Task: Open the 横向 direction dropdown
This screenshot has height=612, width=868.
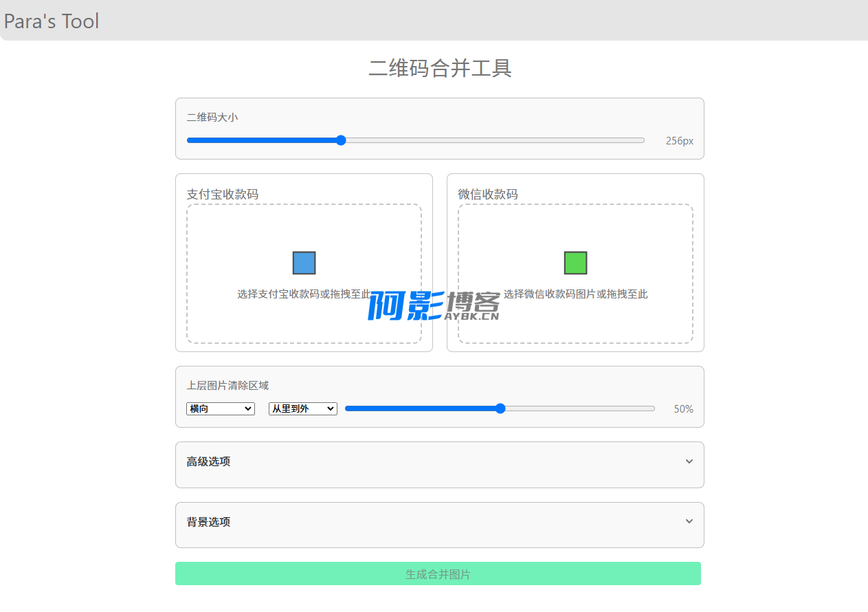Action: pos(221,408)
